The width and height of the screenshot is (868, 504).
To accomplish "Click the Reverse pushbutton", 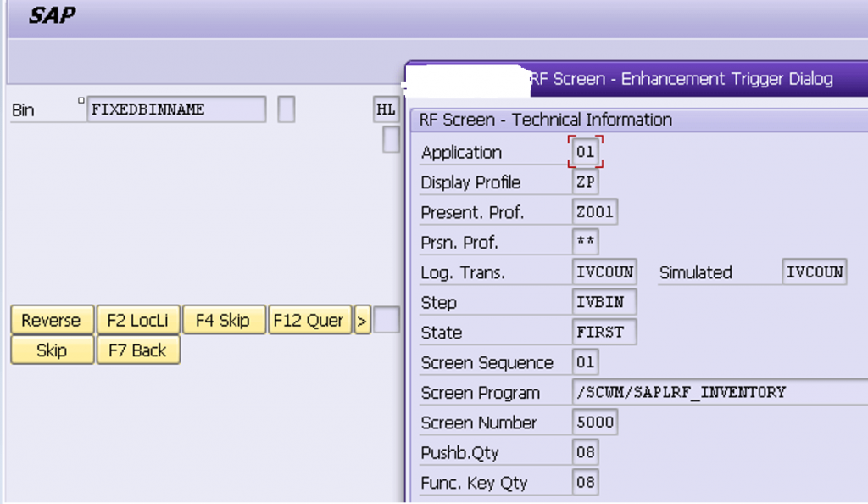I will click(x=52, y=320).
